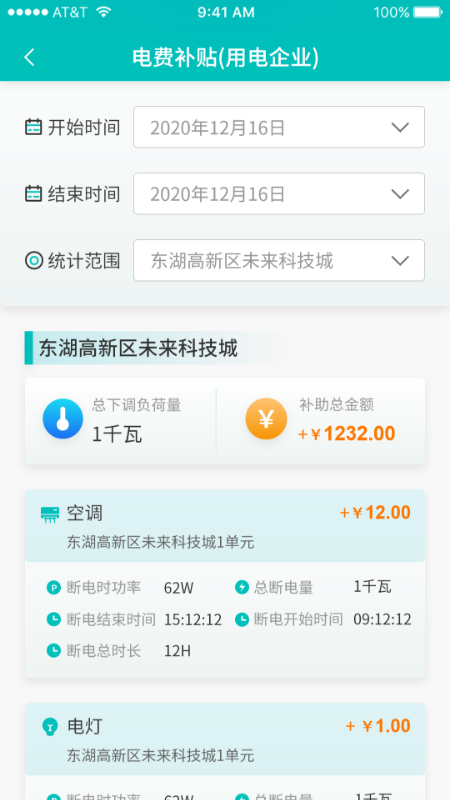Image resolution: width=450 pixels, height=800 pixels.
Task: Select the 东湖高新区未来科技城 section heading
Action: [138, 348]
